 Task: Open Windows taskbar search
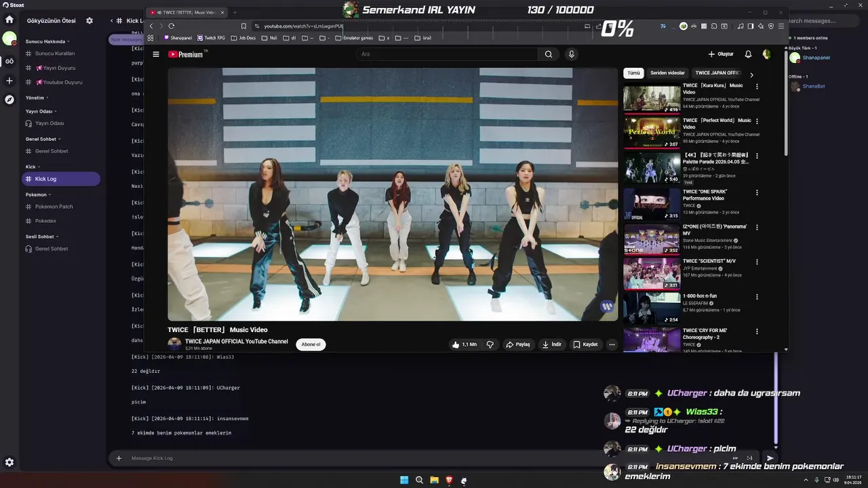[x=419, y=480]
